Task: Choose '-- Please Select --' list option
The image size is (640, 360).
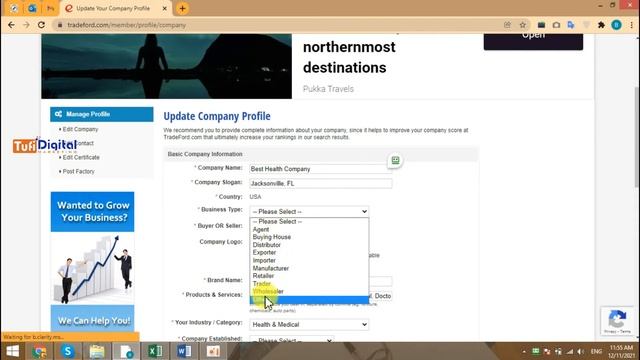Action: (x=309, y=222)
